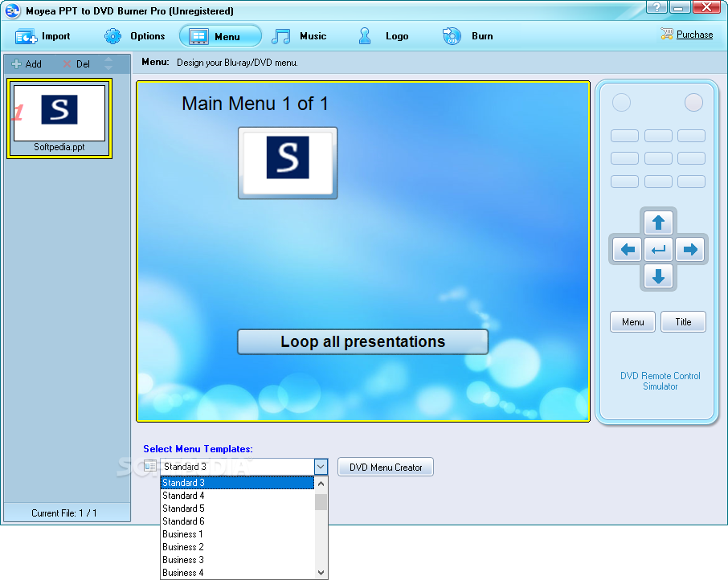Choose Standard 6 template

point(237,521)
